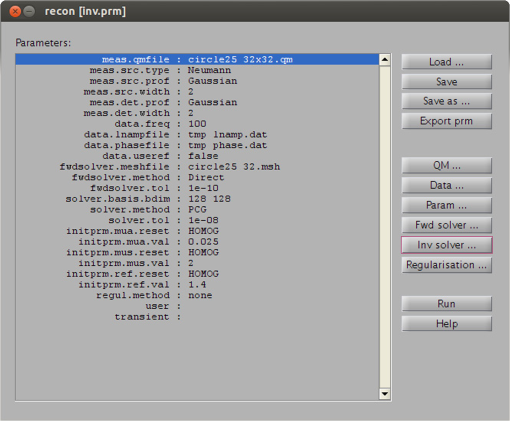Open the Data ... settings

446,185
